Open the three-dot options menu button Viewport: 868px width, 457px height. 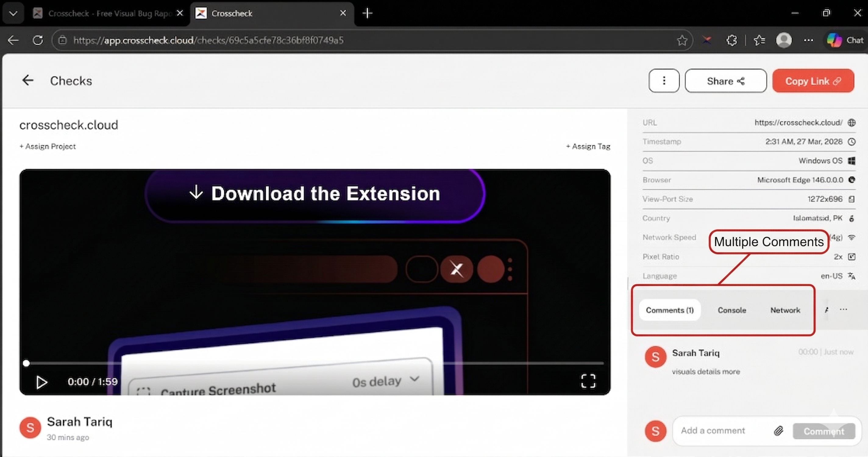click(663, 81)
